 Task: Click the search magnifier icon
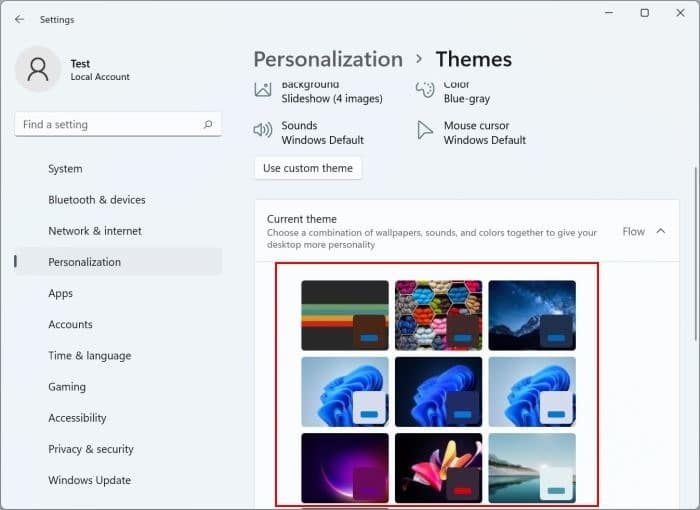pos(208,125)
